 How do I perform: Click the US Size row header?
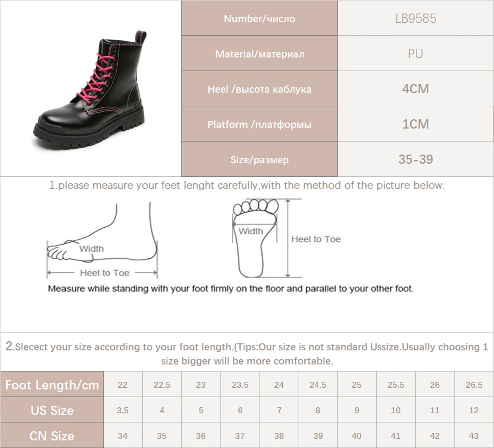tap(52, 410)
